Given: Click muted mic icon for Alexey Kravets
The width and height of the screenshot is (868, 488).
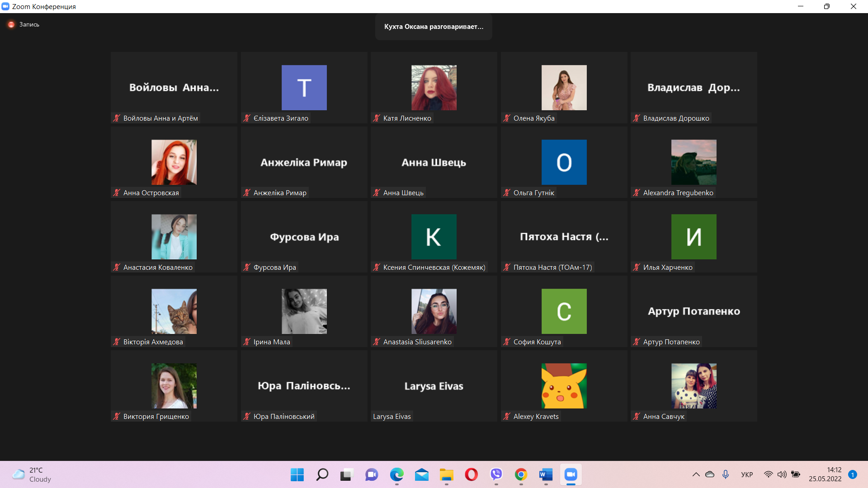Looking at the screenshot, I should coord(507,417).
